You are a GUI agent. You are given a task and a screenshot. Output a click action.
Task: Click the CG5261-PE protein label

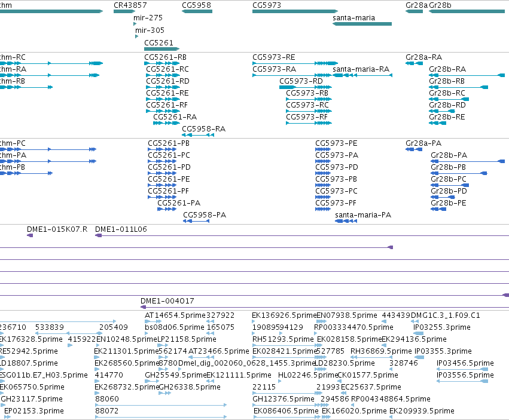tap(169, 179)
